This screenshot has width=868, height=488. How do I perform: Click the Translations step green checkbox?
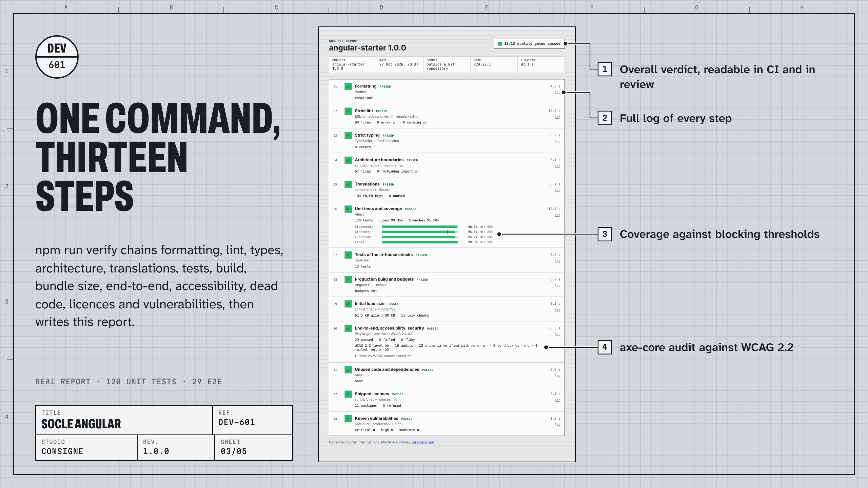[348, 185]
